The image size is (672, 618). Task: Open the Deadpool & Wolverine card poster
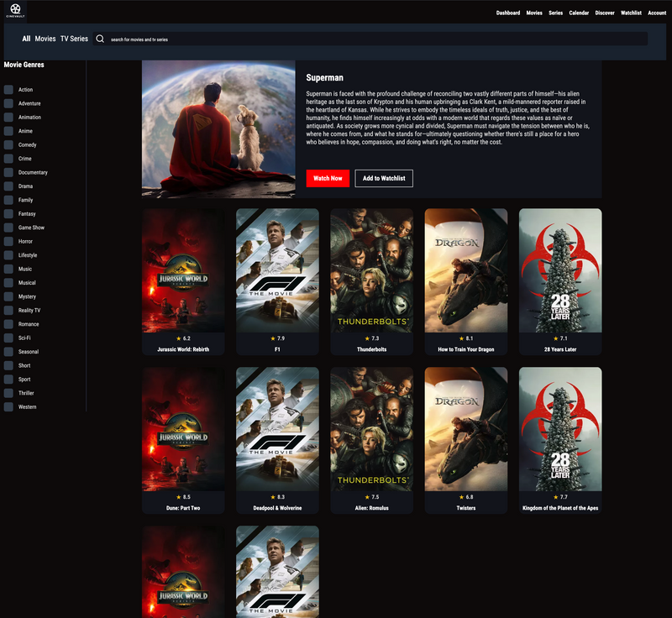point(278,429)
